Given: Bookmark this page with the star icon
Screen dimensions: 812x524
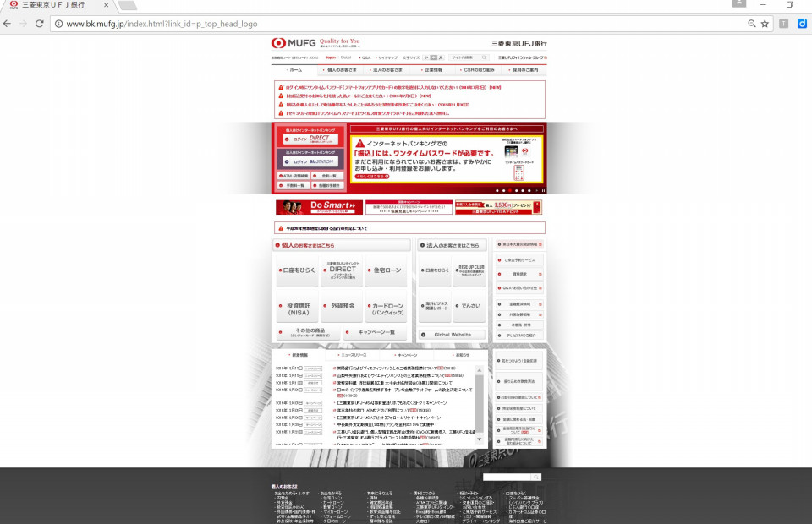Looking at the screenshot, I should [x=765, y=24].
